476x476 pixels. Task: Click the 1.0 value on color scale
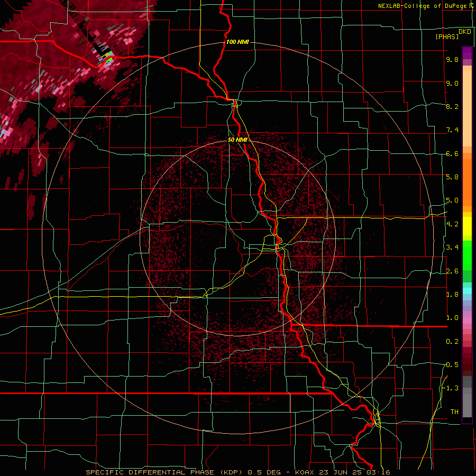452,317
